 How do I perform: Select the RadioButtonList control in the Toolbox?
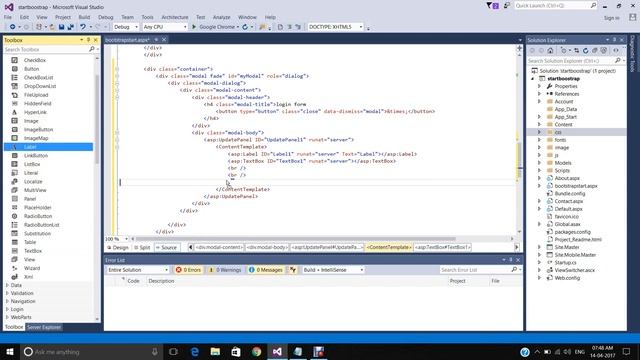(41, 225)
